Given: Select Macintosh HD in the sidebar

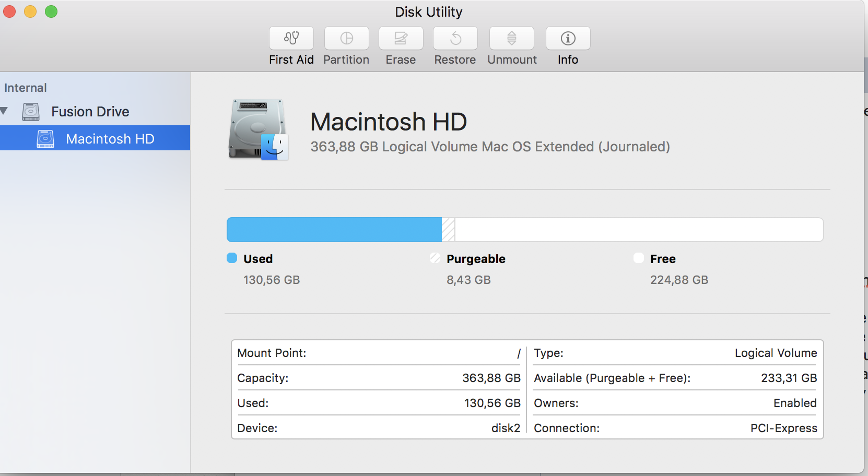Looking at the screenshot, I should pos(95,138).
